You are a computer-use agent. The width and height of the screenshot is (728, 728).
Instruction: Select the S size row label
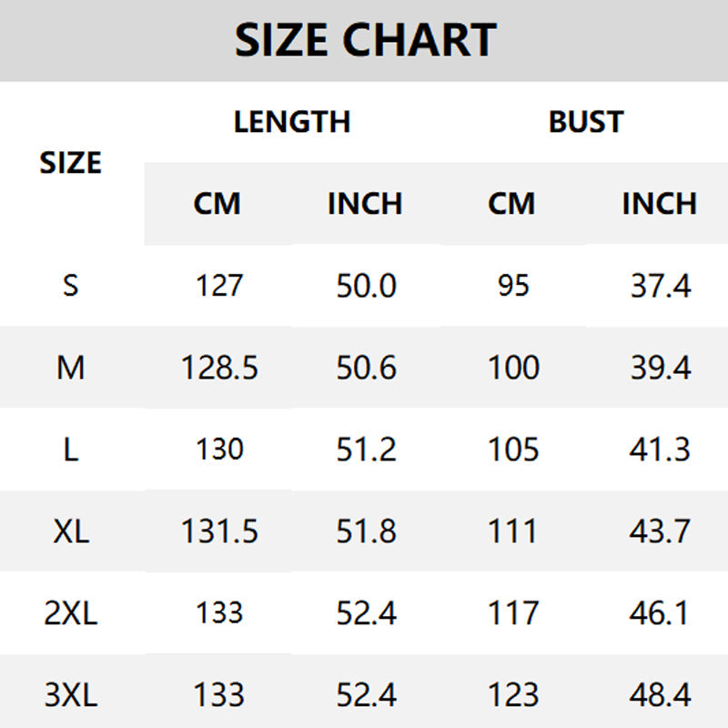coord(71,286)
